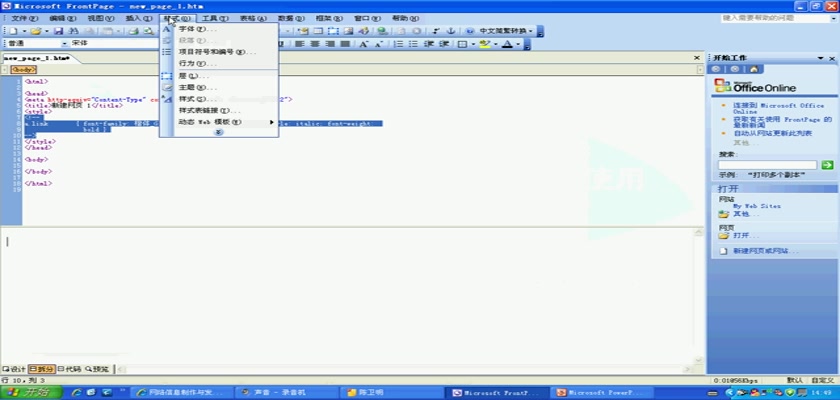Click the 打开... link in task pane
This screenshot has width=840, height=400.
click(746, 236)
